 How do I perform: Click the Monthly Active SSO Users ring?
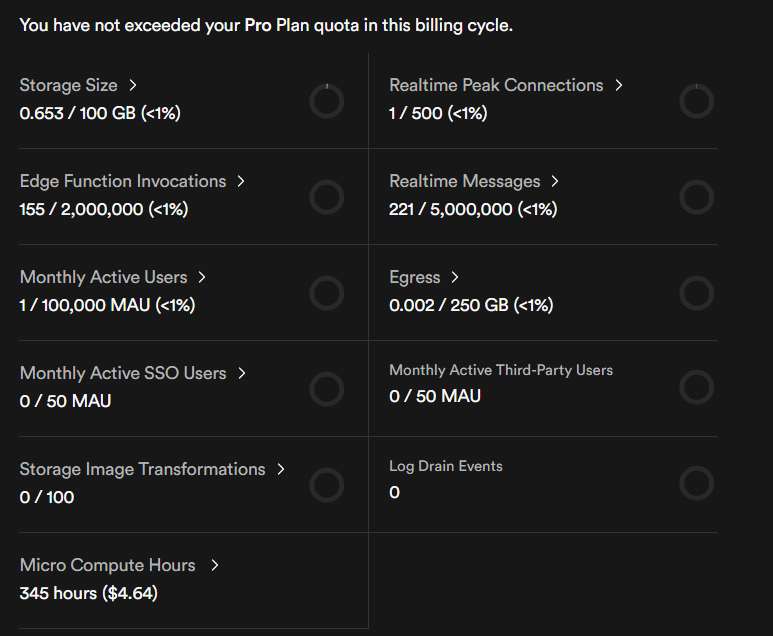pos(327,389)
